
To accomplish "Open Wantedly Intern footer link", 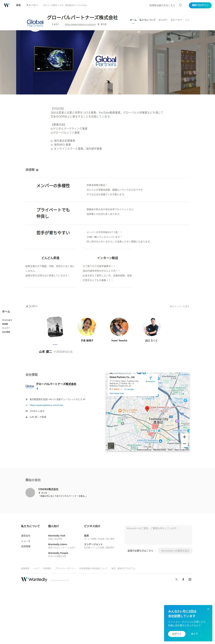I will click(x=58, y=545).
